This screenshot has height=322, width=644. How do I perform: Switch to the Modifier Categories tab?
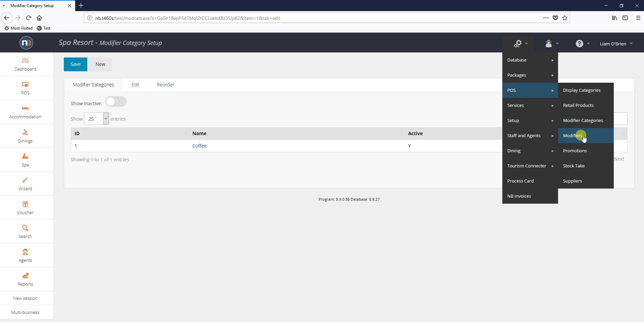93,85
